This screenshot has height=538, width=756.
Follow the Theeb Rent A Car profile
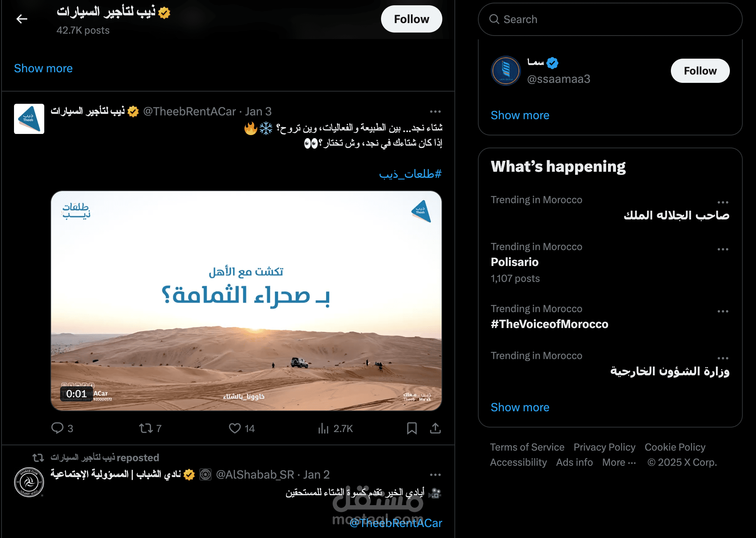click(x=411, y=19)
